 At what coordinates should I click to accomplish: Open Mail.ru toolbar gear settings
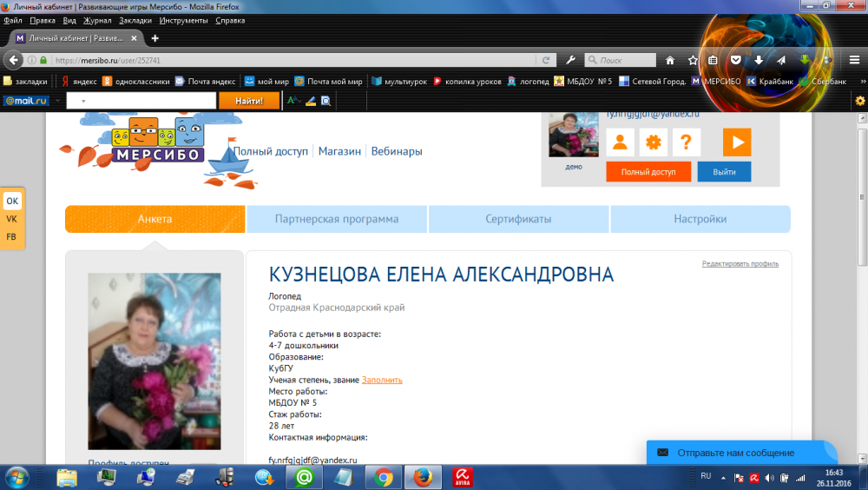[859, 101]
